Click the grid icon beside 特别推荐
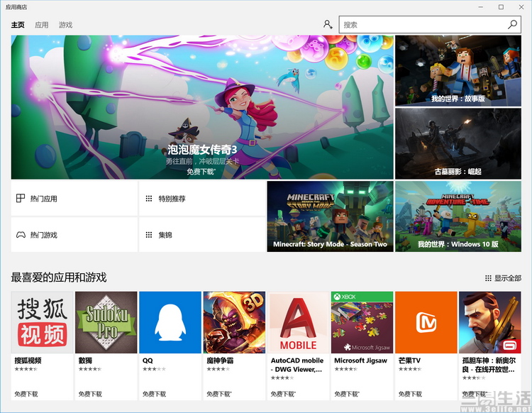Image resolution: width=532 pixels, height=413 pixels. (x=149, y=199)
